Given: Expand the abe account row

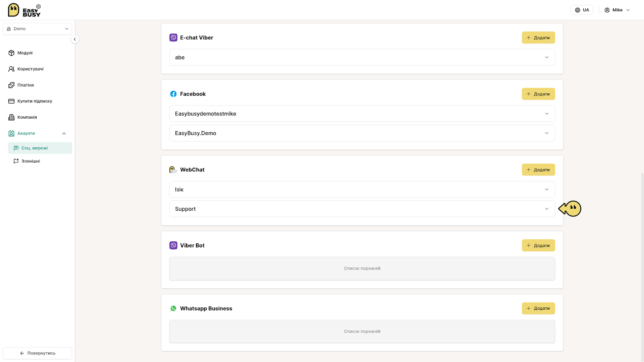Looking at the screenshot, I should point(362,58).
